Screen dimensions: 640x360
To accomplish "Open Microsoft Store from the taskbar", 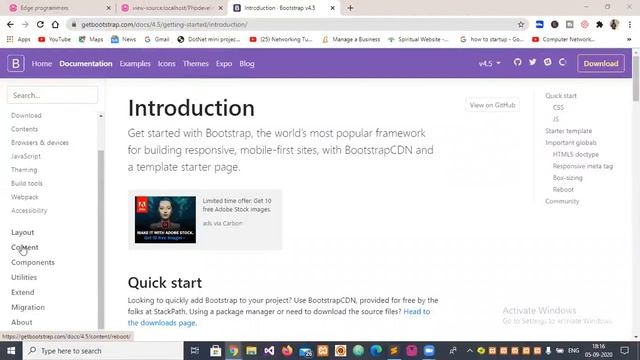I will (216, 351).
